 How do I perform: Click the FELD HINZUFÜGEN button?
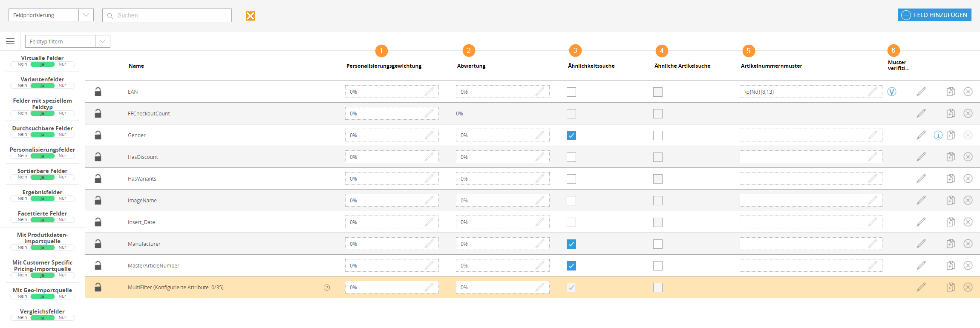(x=935, y=15)
